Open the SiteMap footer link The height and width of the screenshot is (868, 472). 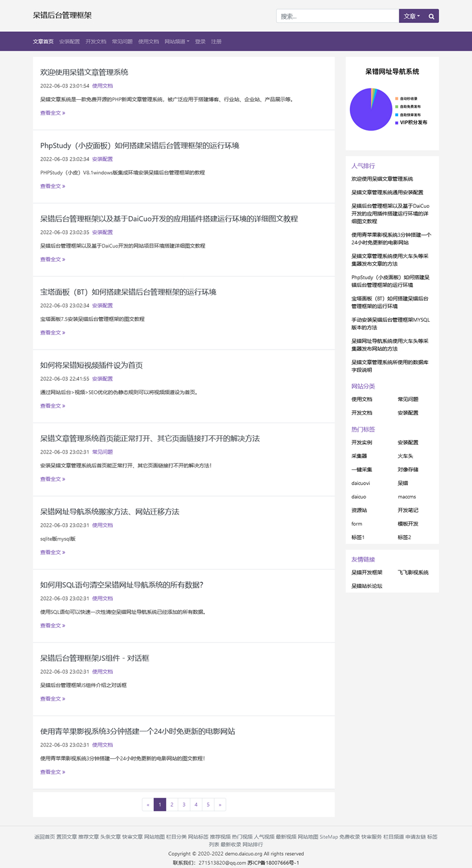tap(328, 837)
